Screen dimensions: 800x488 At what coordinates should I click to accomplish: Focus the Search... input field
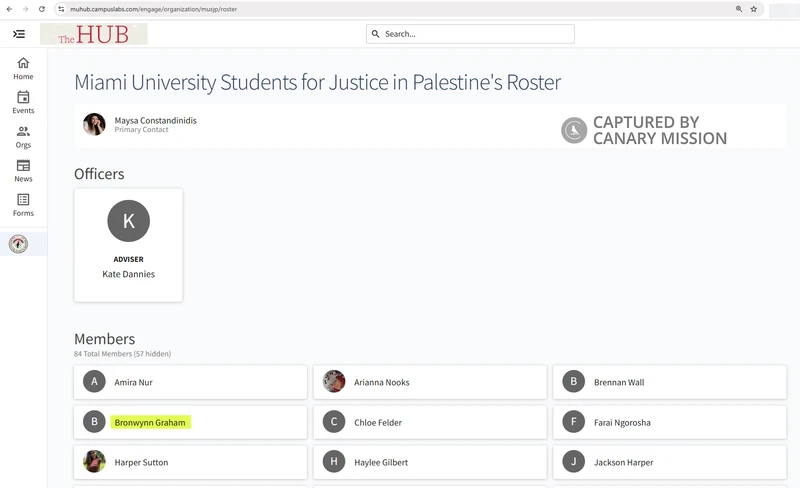point(470,34)
